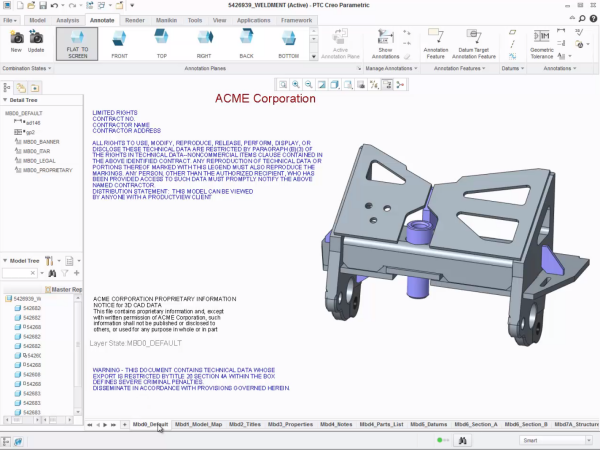The height and width of the screenshot is (450, 600).
Task: Expand the Datums group dropdown
Action: (513, 68)
